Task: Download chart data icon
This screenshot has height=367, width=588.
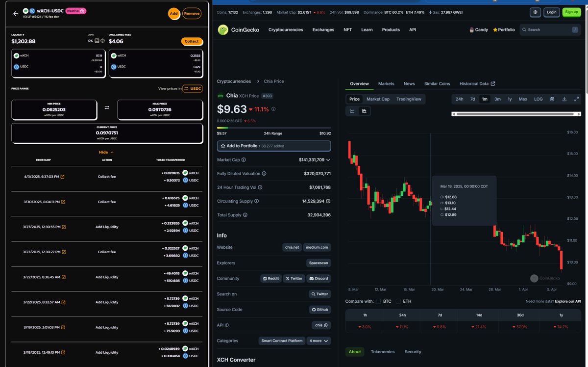Action: pyautogui.click(x=564, y=99)
